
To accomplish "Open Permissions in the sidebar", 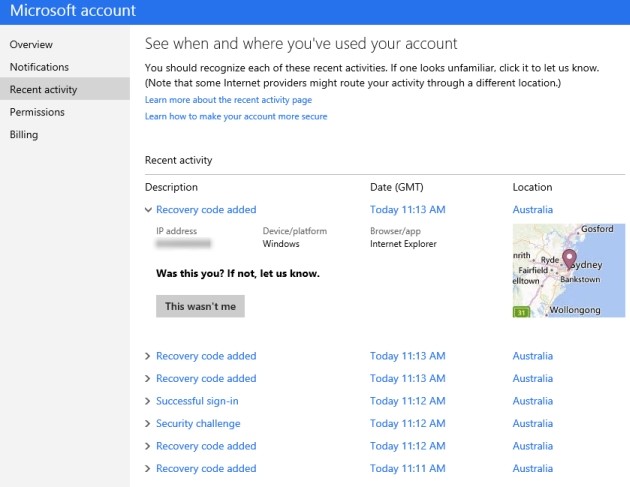I will pyautogui.click(x=37, y=112).
